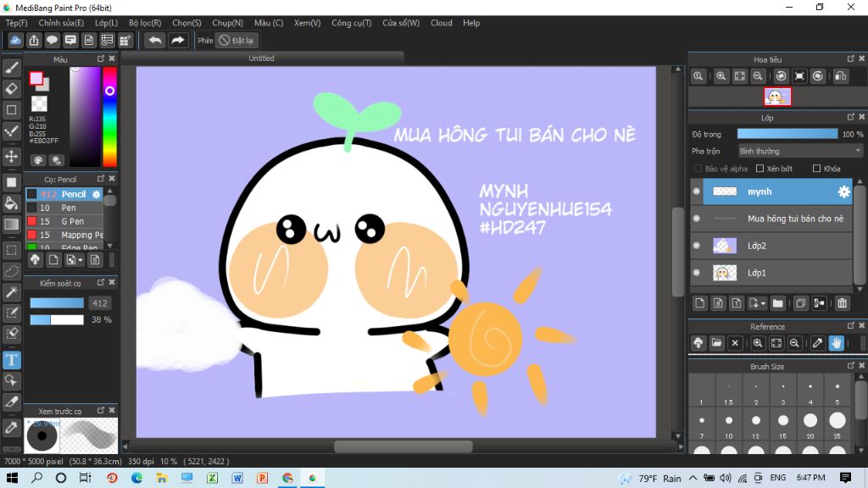This screenshot has width=868, height=488.
Task: Delete the selected layer with trash icon
Action: coord(842,303)
